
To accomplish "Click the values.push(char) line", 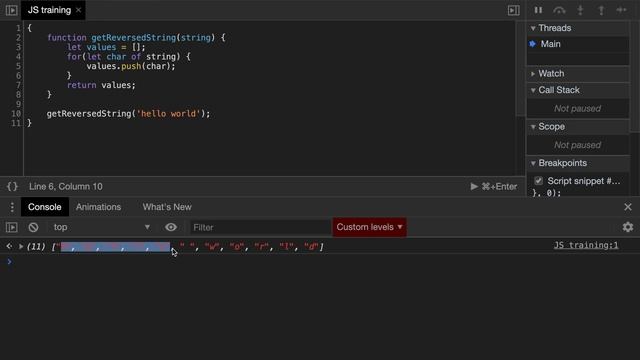I will tap(131, 66).
